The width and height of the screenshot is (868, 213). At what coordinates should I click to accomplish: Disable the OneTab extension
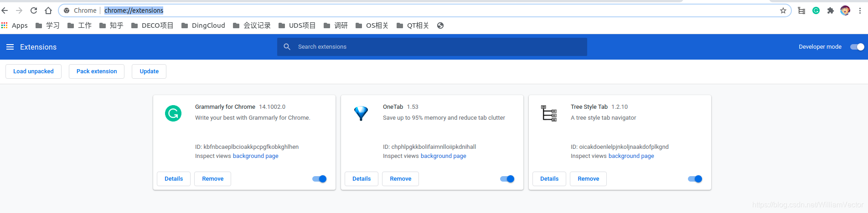pyautogui.click(x=507, y=179)
